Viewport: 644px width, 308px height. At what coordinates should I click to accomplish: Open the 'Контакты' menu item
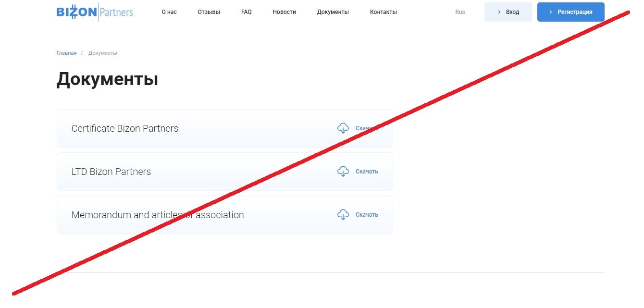tap(384, 12)
